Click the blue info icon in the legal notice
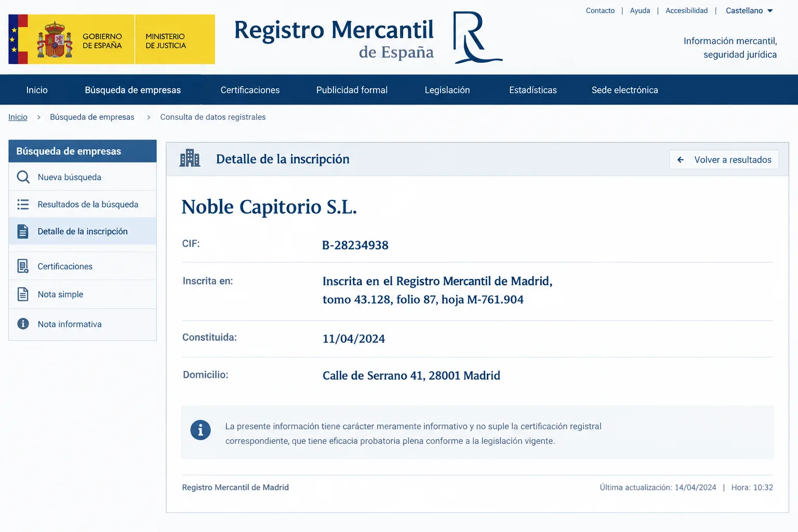Viewport: 798px width, 532px height. click(x=201, y=430)
